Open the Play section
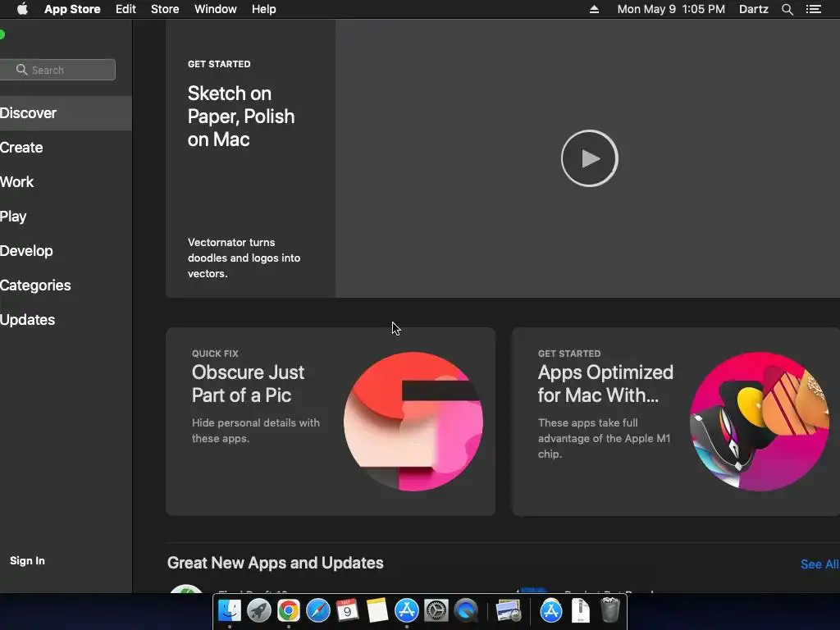The height and width of the screenshot is (630, 840). click(66, 217)
